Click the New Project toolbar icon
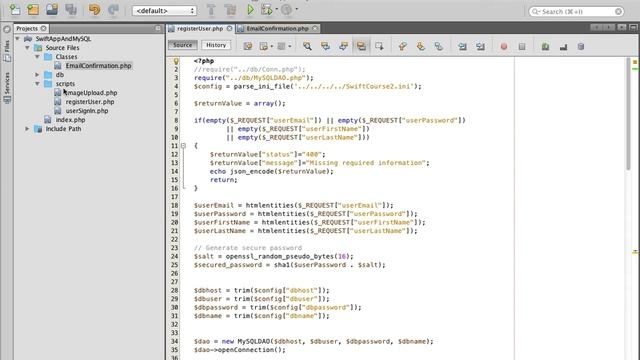Image resolution: width=640 pixels, height=360 pixels. point(33,9)
